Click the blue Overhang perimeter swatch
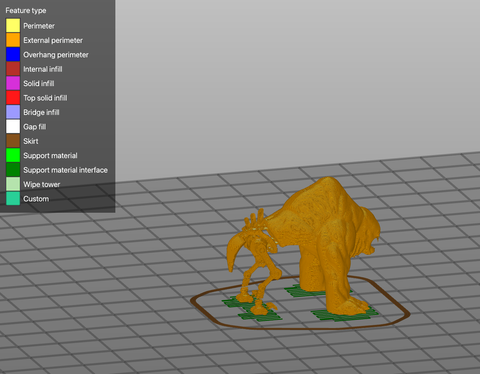480x374 pixels. 13,54
